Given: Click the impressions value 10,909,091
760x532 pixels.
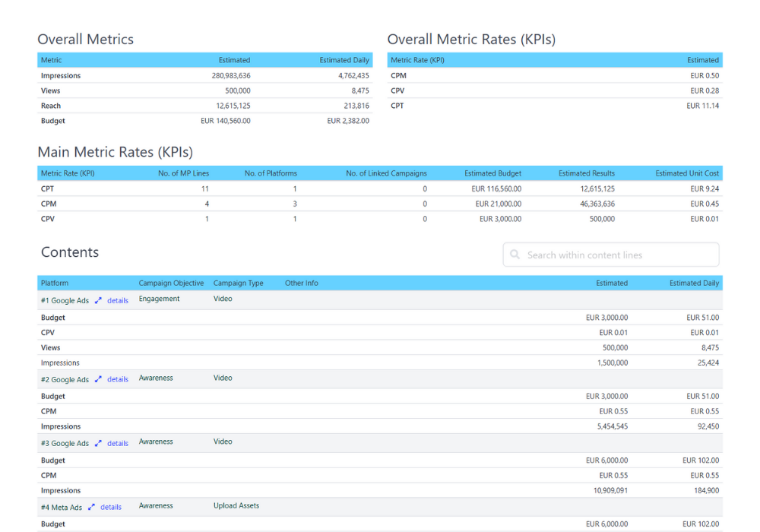Looking at the screenshot, I should tap(611, 490).
